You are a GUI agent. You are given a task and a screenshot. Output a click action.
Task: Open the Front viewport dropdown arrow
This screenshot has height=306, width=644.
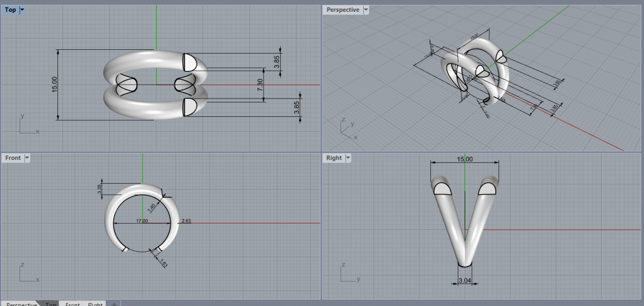click(27, 158)
